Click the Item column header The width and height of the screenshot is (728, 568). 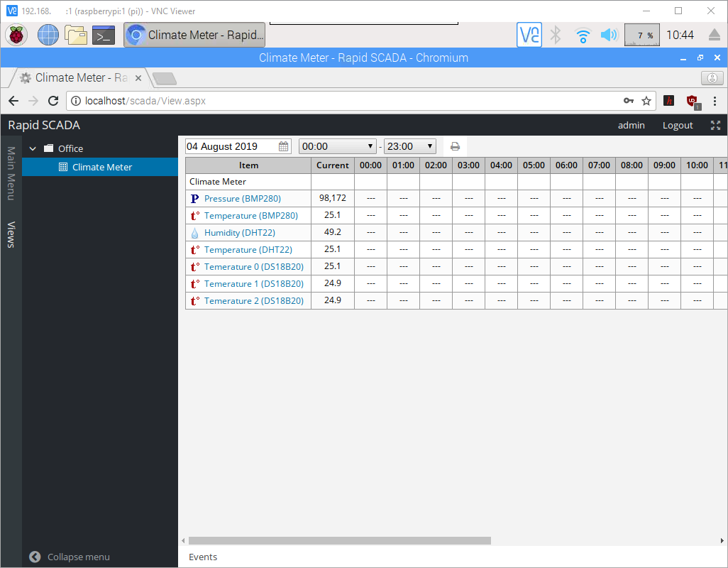coord(248,165)
